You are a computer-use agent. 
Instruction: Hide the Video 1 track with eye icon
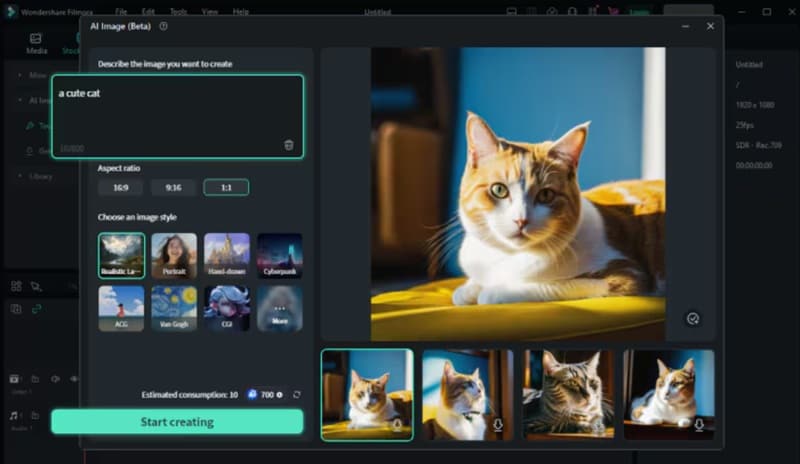tap(74, 379)
